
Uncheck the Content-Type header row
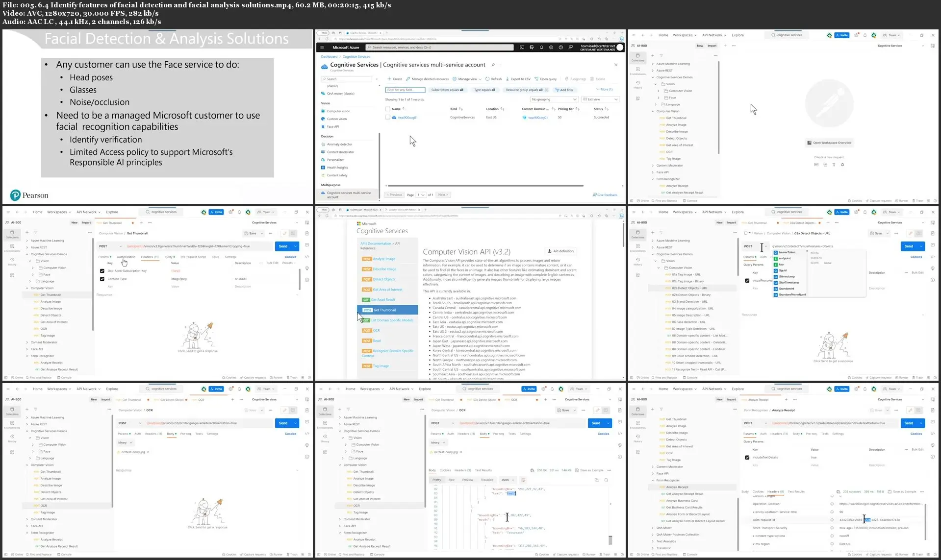coord(102,279)
